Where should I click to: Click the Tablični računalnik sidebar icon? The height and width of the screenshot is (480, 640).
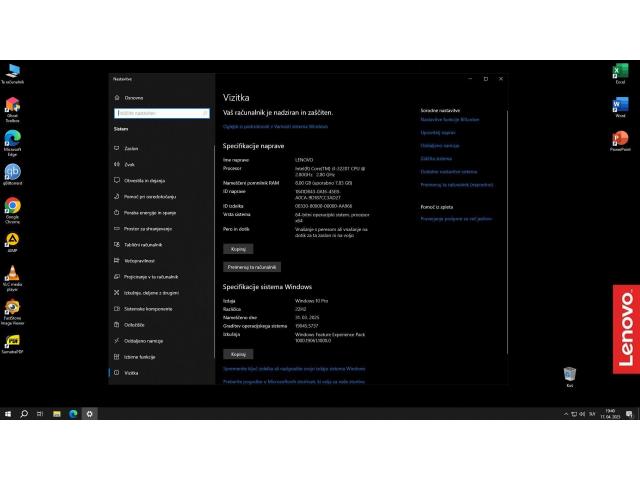coord(117,244)
